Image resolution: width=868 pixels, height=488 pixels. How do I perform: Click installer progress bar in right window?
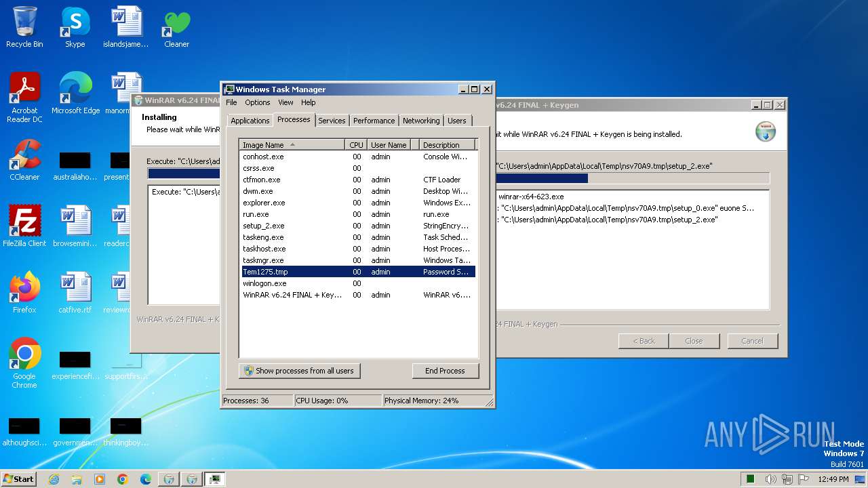point(633,178)
